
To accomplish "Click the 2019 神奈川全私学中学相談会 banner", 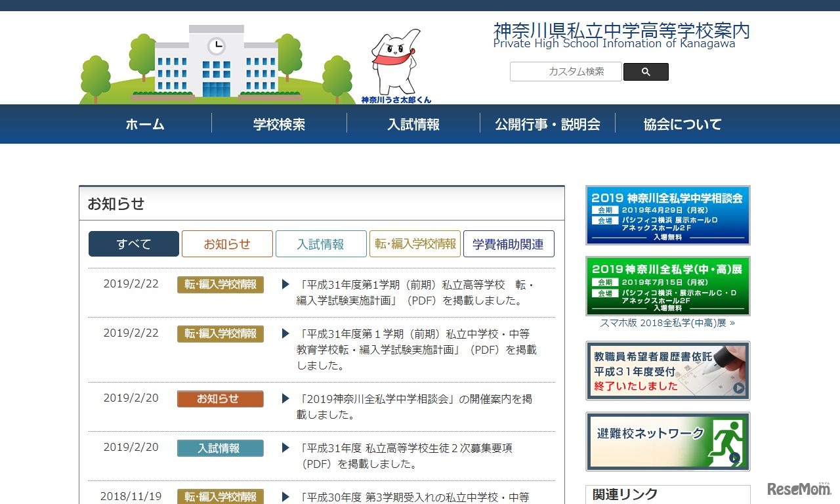I will (667, 215).
